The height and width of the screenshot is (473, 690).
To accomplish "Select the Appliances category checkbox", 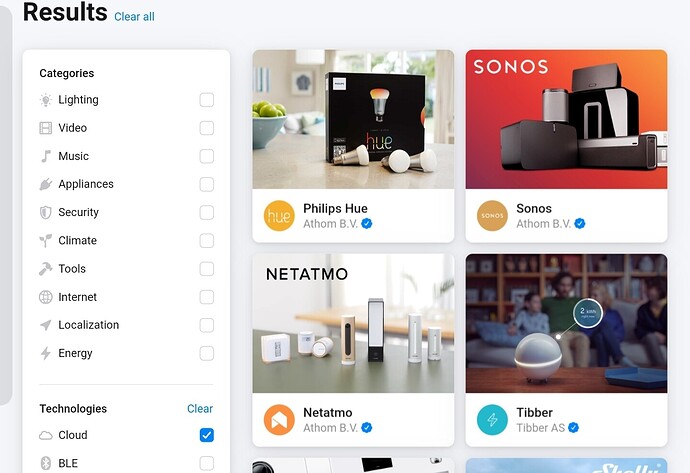I will point(207,184).
